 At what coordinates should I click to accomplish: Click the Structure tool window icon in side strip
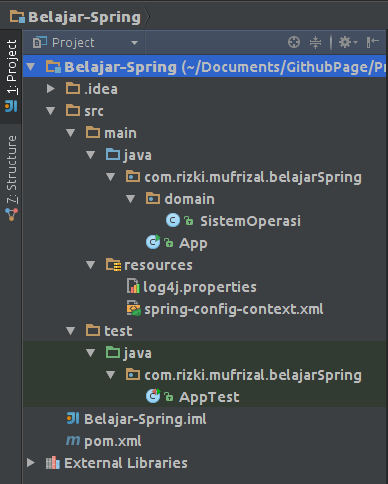point(11,214)
